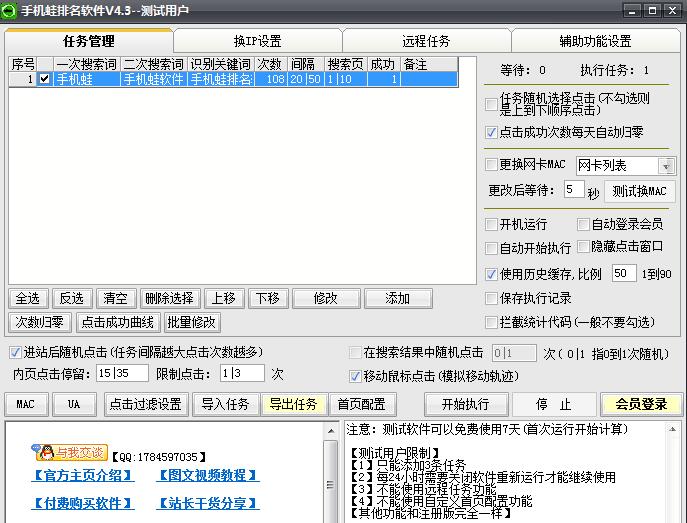Open the 远程任务 tab

[426, 41]
